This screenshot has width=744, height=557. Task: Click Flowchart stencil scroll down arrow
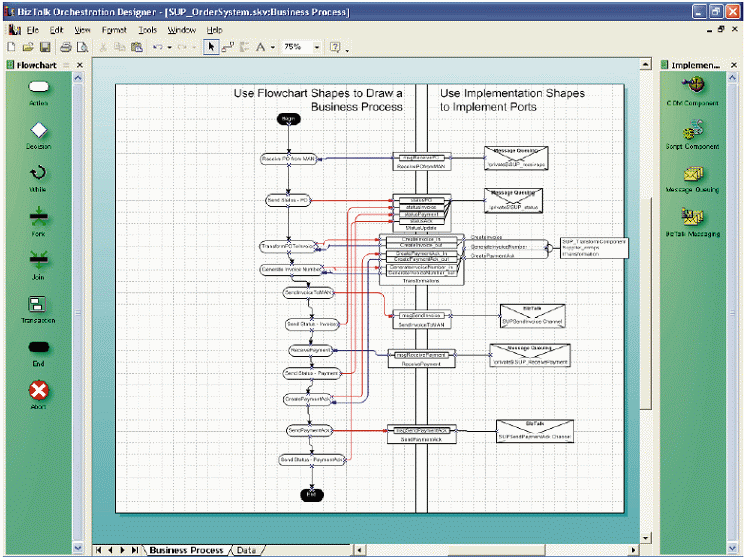tap(78, 548)
